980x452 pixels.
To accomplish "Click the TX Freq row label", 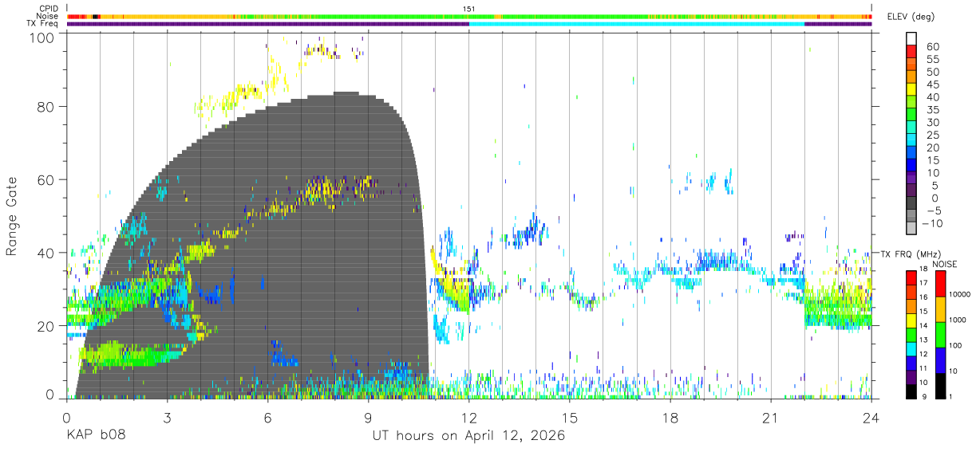I will (44, 23).
